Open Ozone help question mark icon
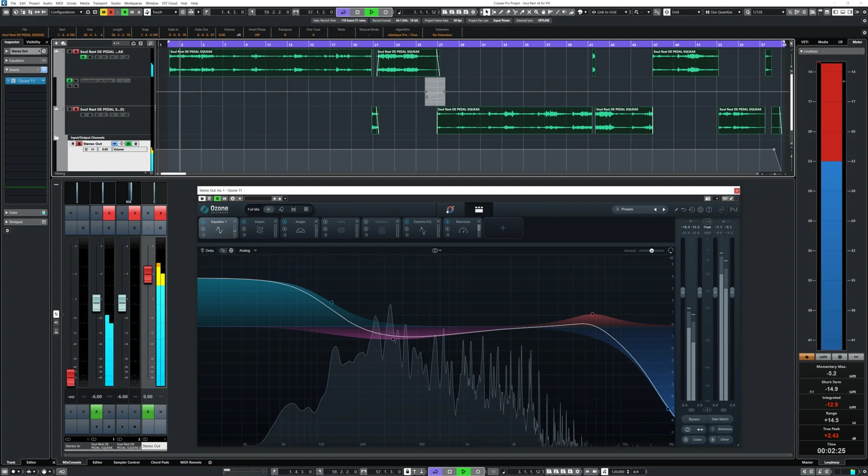Image resolution: width=868 pixels, height=476 pixels. pos(709,209)
